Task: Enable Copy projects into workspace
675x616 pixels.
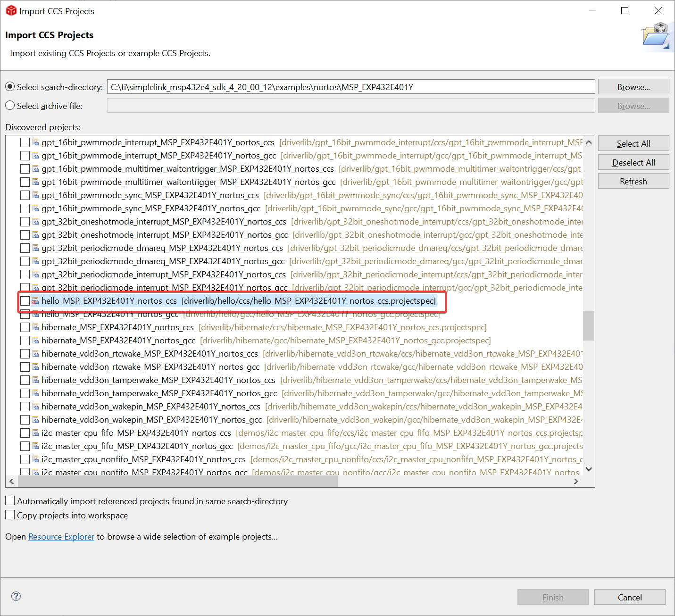Action: tap(10, 515)
